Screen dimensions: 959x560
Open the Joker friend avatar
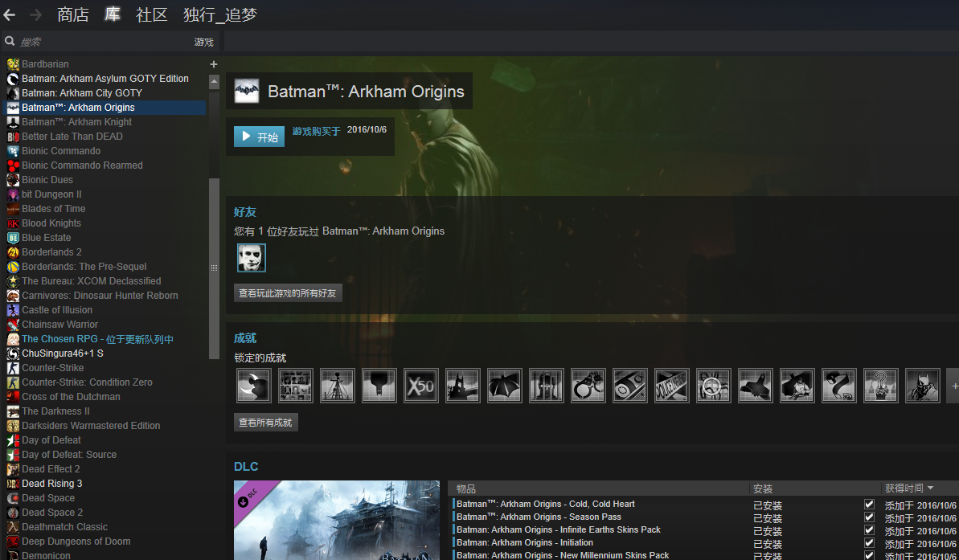click(x=252, y=257)
